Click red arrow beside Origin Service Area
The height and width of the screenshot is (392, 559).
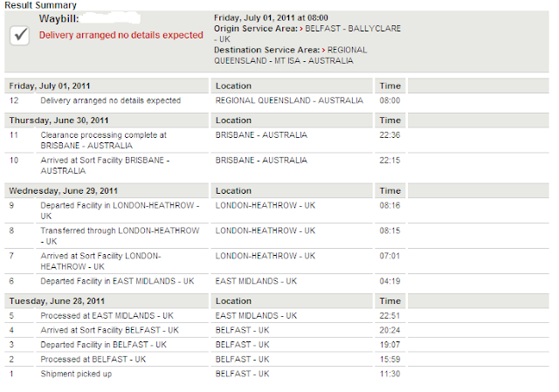301,29
